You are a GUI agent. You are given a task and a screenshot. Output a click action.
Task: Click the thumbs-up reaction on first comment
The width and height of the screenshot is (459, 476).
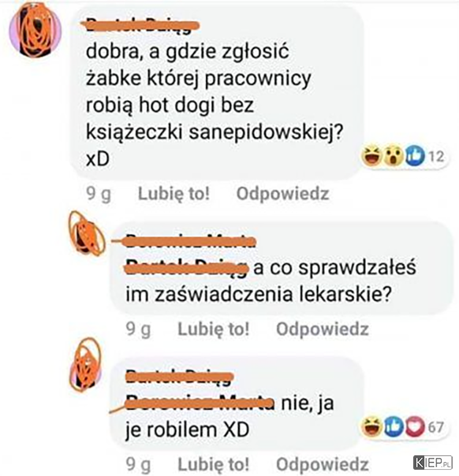414,156
